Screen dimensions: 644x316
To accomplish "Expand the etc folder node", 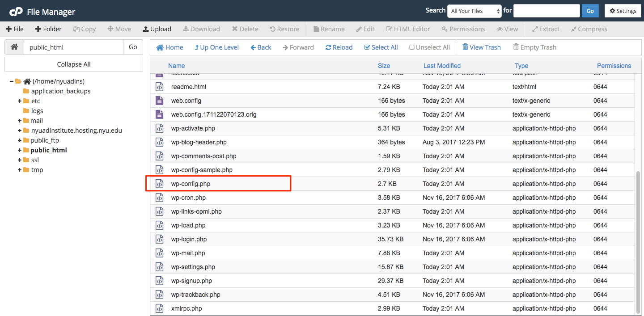I will (x=20, y=101).
